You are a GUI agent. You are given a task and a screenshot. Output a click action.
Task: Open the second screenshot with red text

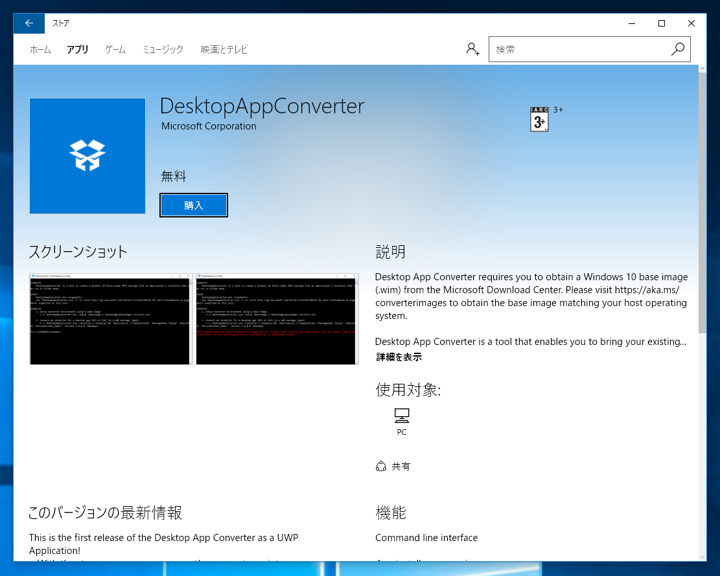tap(277, 319)
